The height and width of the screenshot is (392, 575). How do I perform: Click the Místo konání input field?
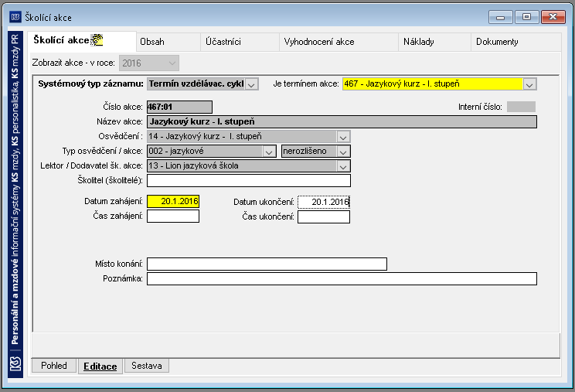(x=267, y=264)
